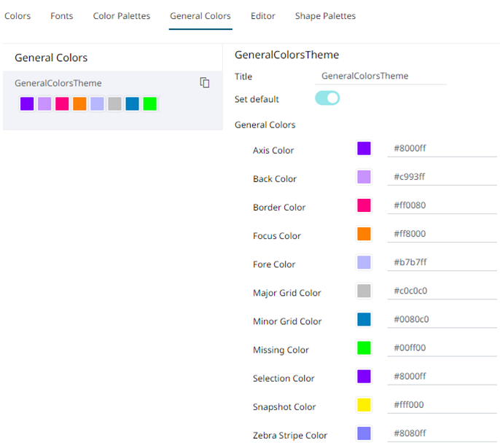Screen dimensions: 500x448
Task: Go to the Color Palettes tab
Action: tap(122, 16)
